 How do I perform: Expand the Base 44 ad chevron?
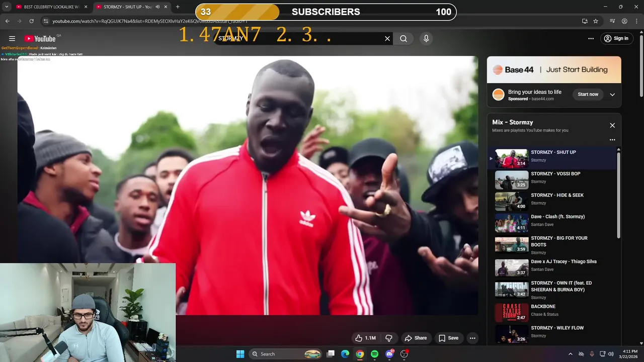click(x=612, y=95)
